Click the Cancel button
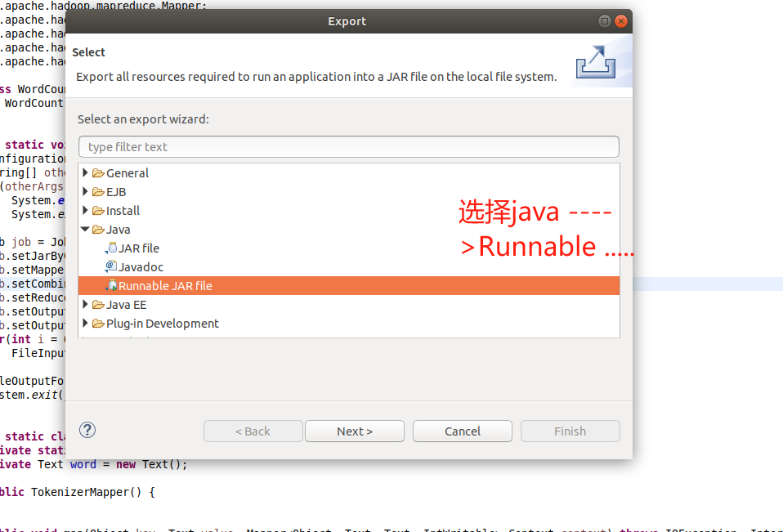783x532 pixels. point(463,431)
